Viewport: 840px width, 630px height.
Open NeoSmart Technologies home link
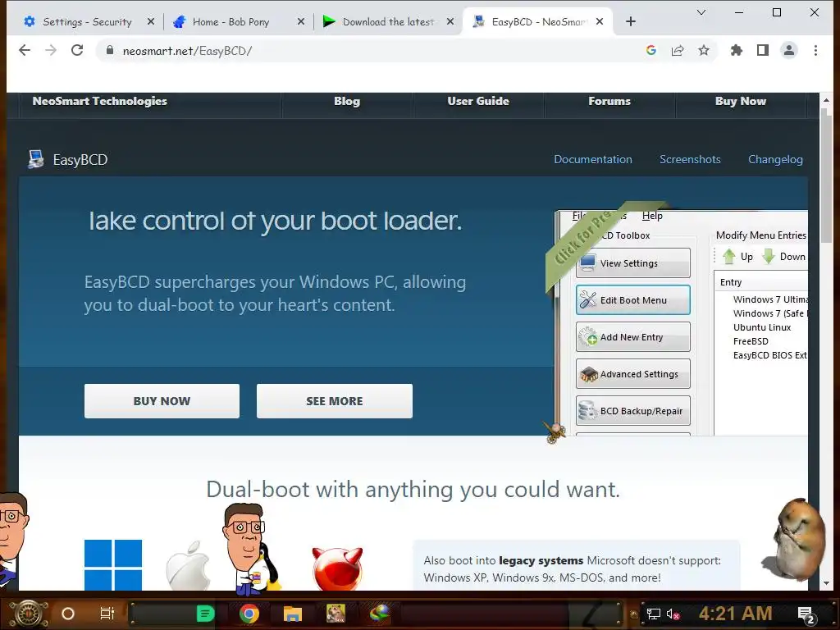tap(99, 101)
